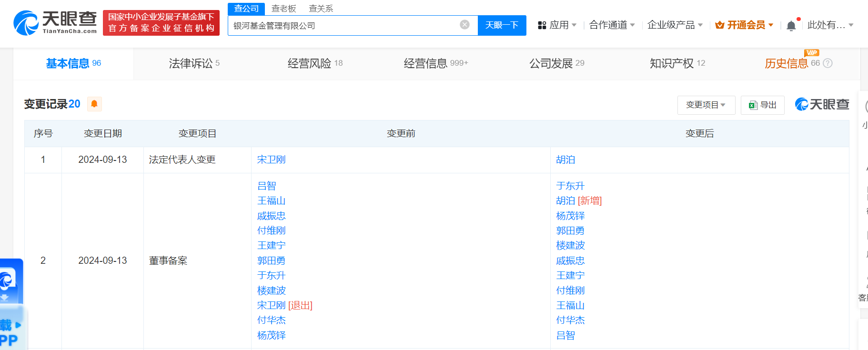Image resolution: width=868 pixels, height=350 pixels.
Task: Open the user account dropdown 此处有…
Action: [830, 25]
